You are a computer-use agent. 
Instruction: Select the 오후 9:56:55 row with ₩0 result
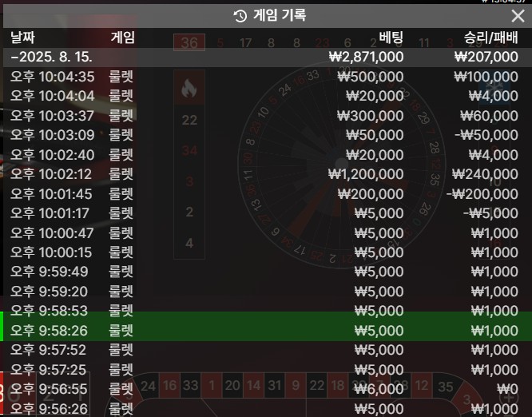266,389
